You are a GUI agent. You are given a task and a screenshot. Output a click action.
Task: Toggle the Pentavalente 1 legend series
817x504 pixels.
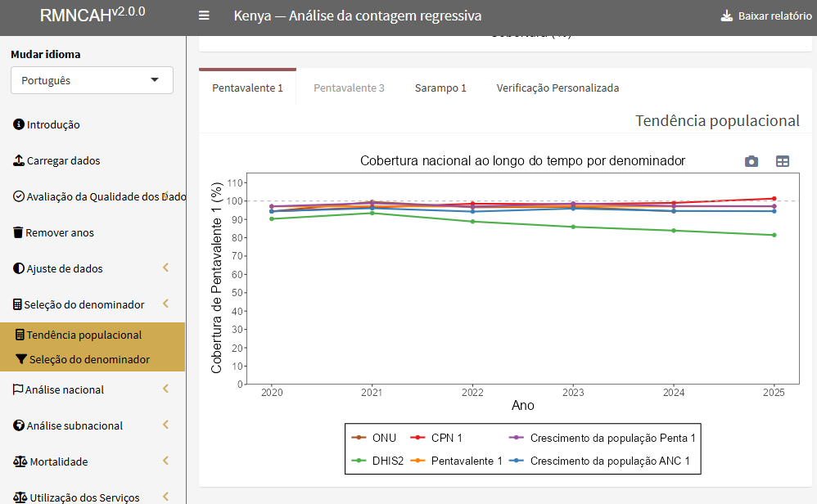(457, 461)
